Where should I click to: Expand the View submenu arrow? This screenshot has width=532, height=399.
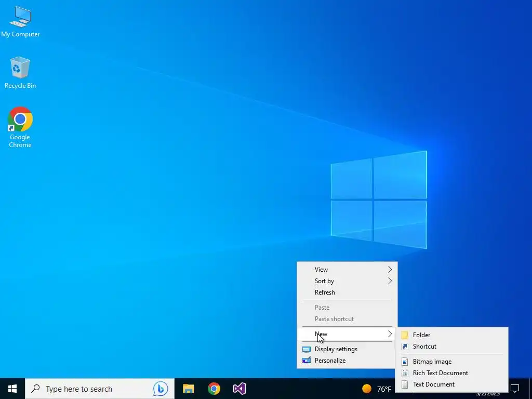click(390, 270)
